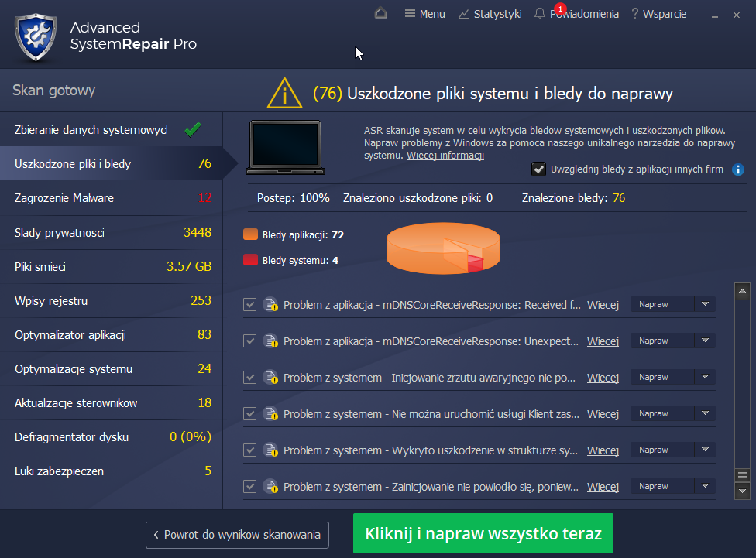Viewport: 756px width, 558px height.
Task: Click Wiecej link for mDNSCoreReceiveResponse: Received row
Action: pyautogui.click(x=603, y=305)
